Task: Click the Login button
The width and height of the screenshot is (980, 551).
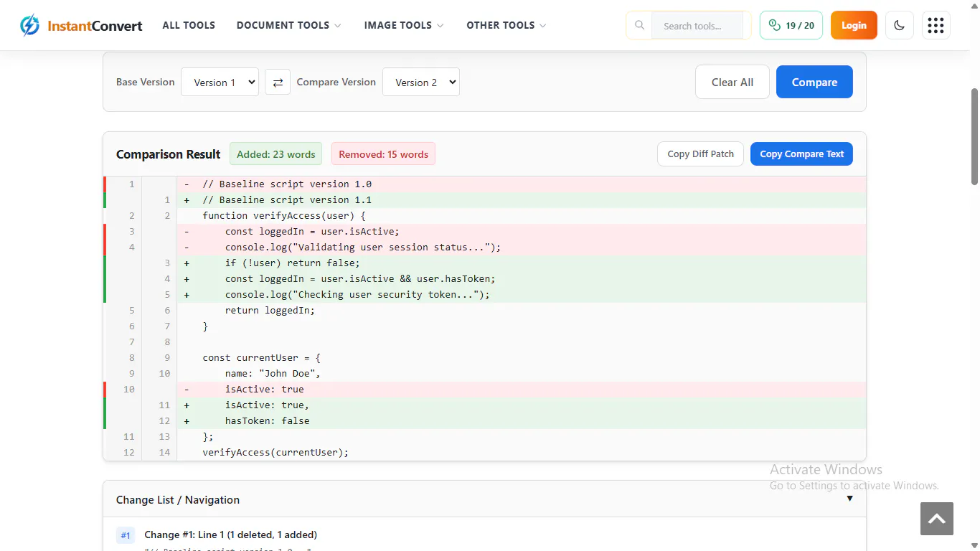Action: pos(854,25)
